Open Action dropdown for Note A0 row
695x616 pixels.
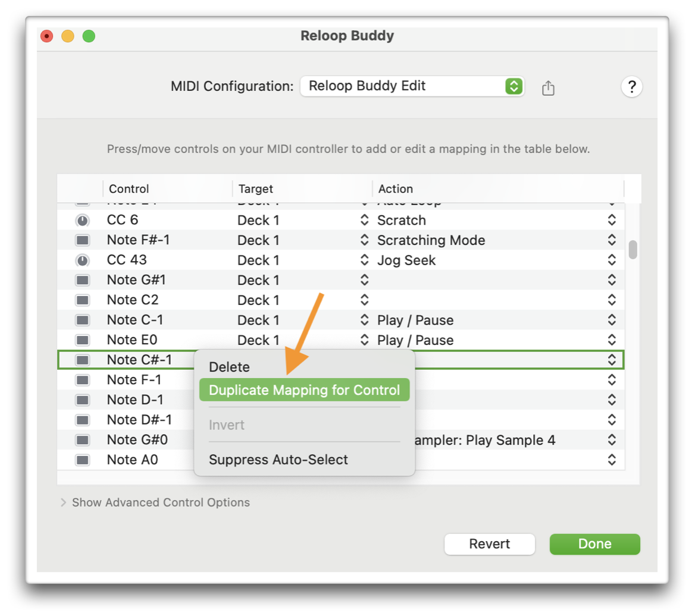612,460
